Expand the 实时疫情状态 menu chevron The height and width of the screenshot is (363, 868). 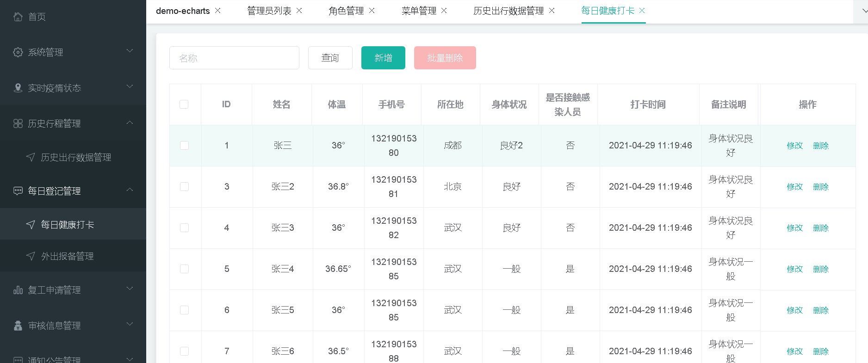pyautogui.click(x=130, y=86)
